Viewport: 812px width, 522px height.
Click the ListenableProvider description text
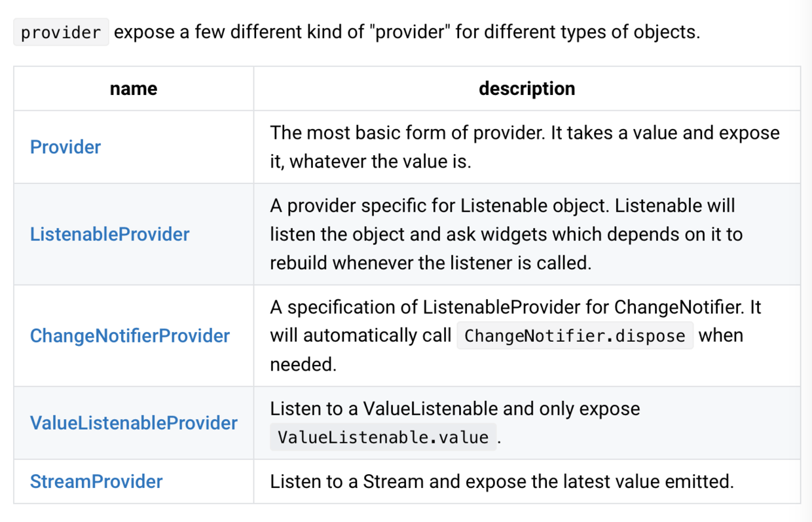(x=502, y=206)
